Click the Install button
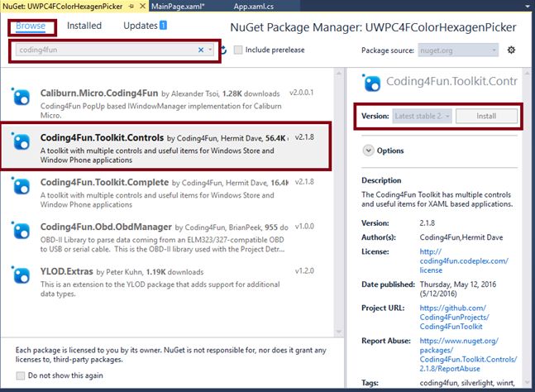The width and height of the screenshot is (535, 392). coord(486,116)
